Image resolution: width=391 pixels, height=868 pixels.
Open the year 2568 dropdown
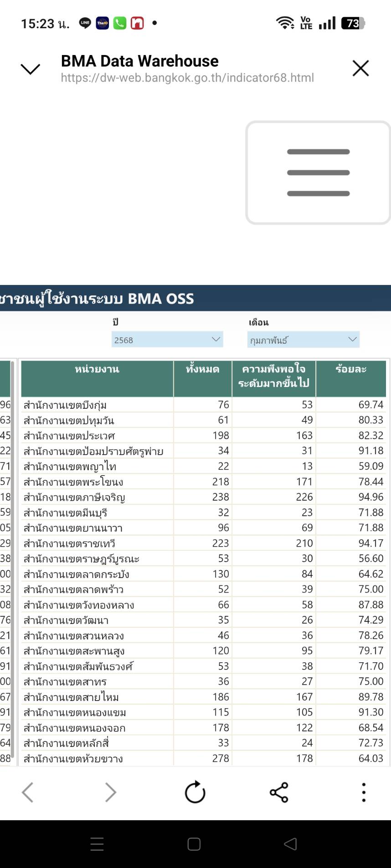tap(167, 340)
